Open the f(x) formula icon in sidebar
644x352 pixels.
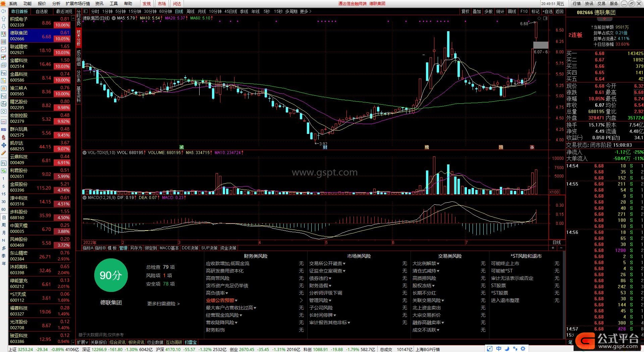(x=4, y=104)
